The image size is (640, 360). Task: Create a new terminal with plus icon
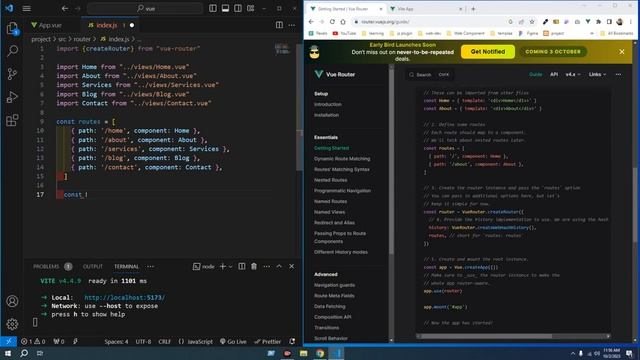pyautogui.click(x=222, y=266)
